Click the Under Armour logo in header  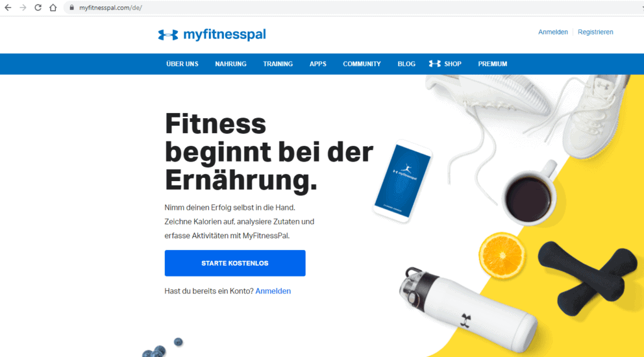(168, 35)
